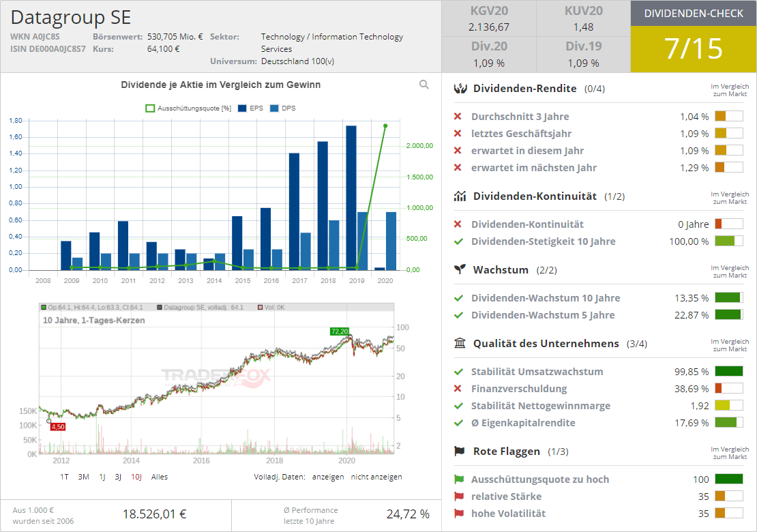The width and height of the screenshot is (757, 532).
Task: Click 'nicht anzeigen' for Volladj. Daten
Action: click(376, 477)
